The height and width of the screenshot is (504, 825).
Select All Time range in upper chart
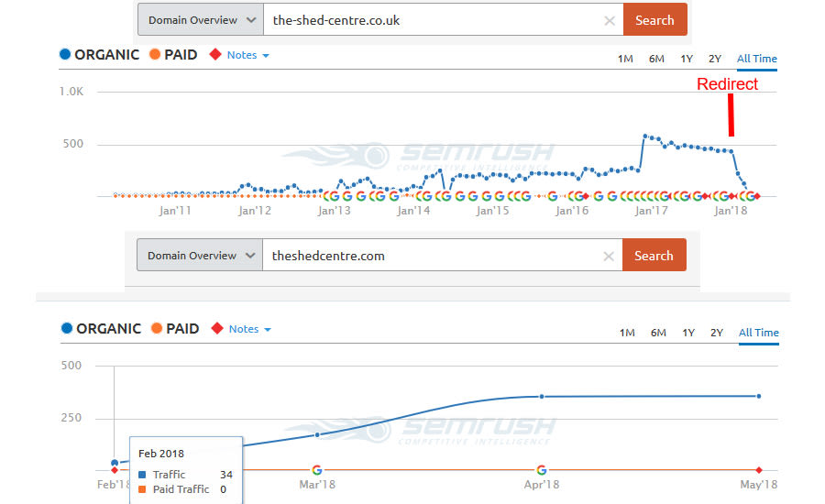756,59
